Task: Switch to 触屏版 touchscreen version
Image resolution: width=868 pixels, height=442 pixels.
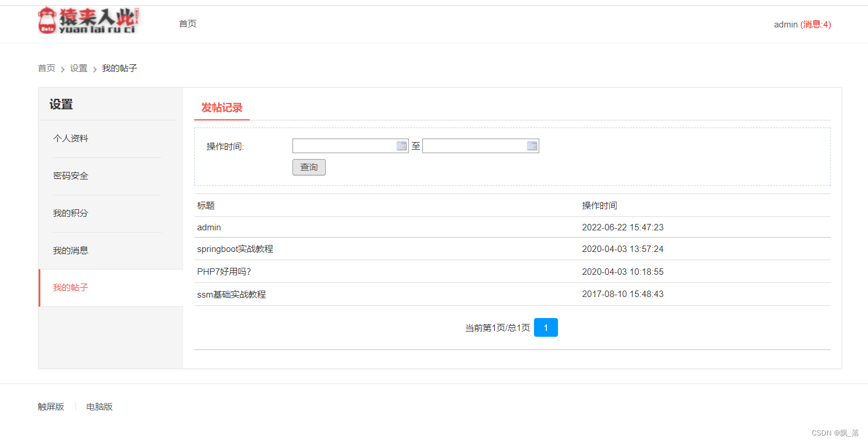Action: click(x=51, y=406)
